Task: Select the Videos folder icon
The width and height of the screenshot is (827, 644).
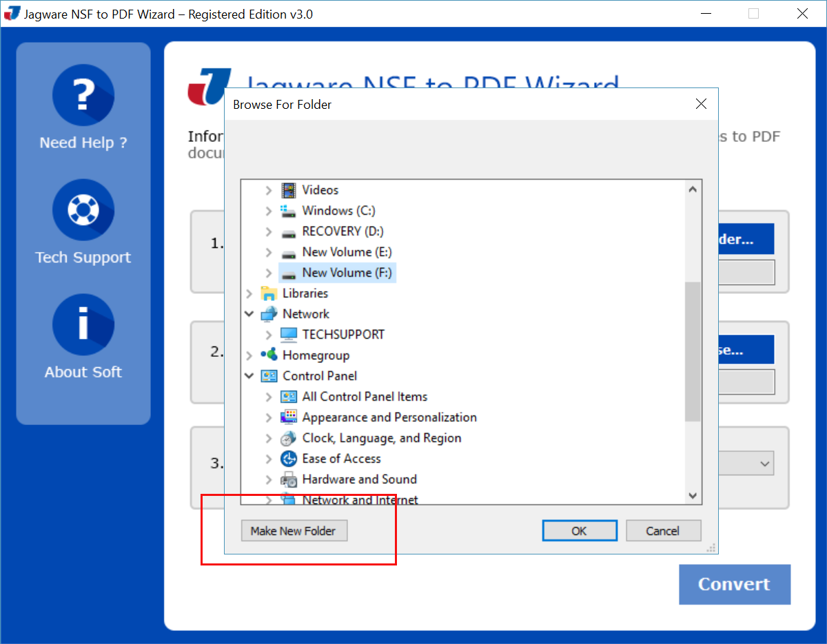Action: tap(289, 190)
